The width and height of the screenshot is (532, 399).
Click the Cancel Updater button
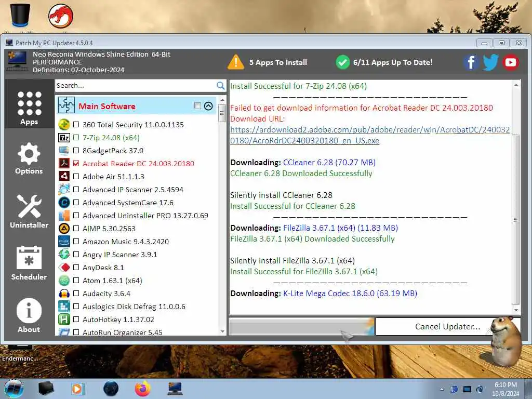pyautogui.click(x=447, y=326)
